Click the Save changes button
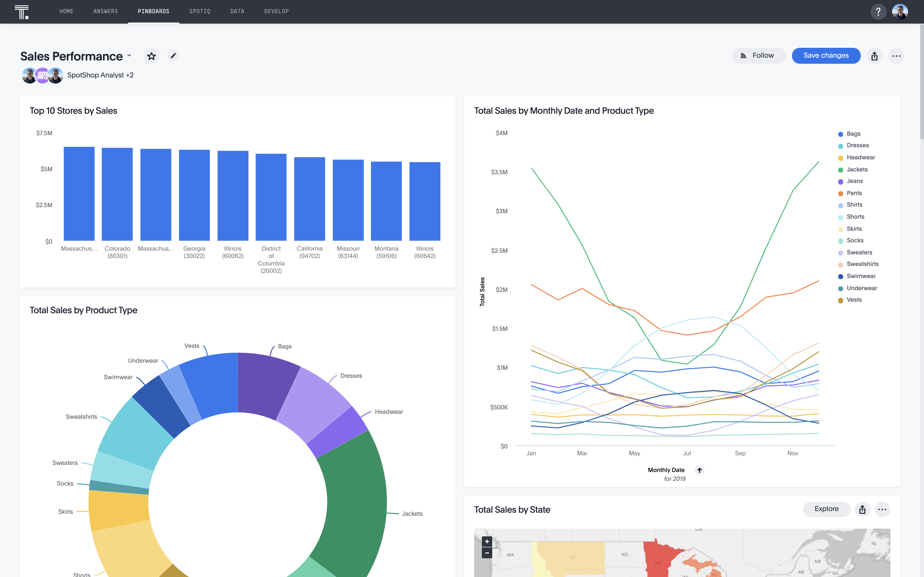Viewport: 924px width, 577px height. (826, 55)
